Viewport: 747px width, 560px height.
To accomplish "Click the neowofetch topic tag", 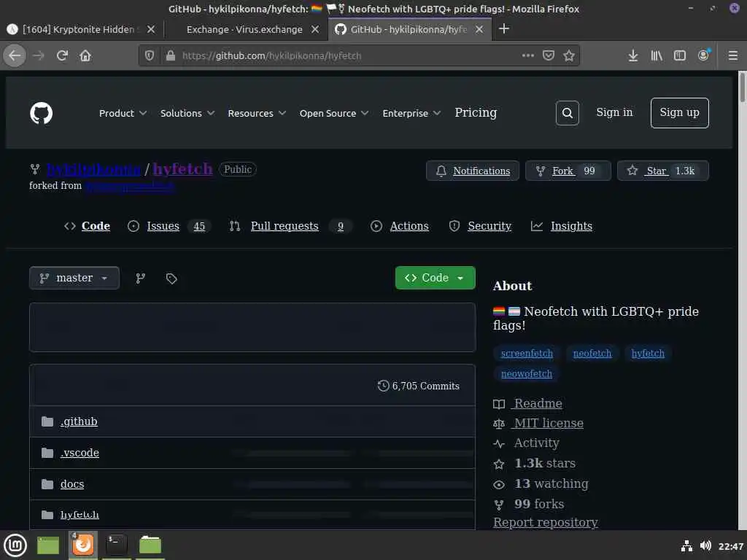I will 527,374.
